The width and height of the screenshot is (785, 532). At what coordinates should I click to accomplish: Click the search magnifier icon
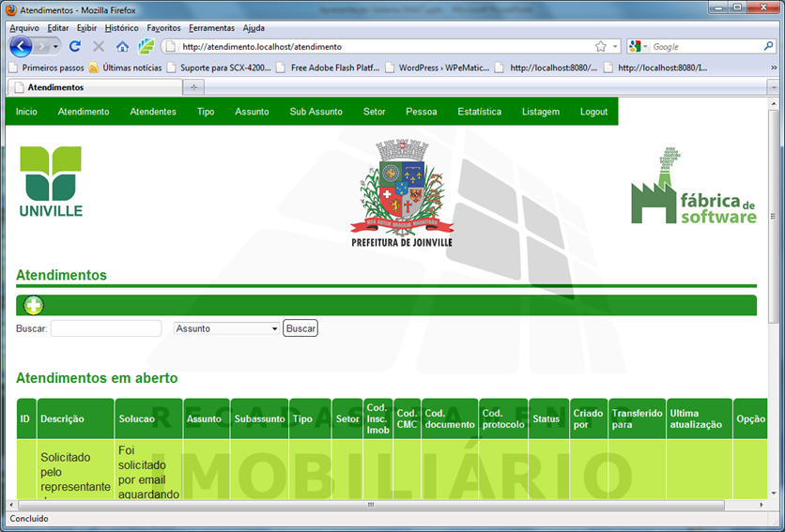[x=768, y=47]
